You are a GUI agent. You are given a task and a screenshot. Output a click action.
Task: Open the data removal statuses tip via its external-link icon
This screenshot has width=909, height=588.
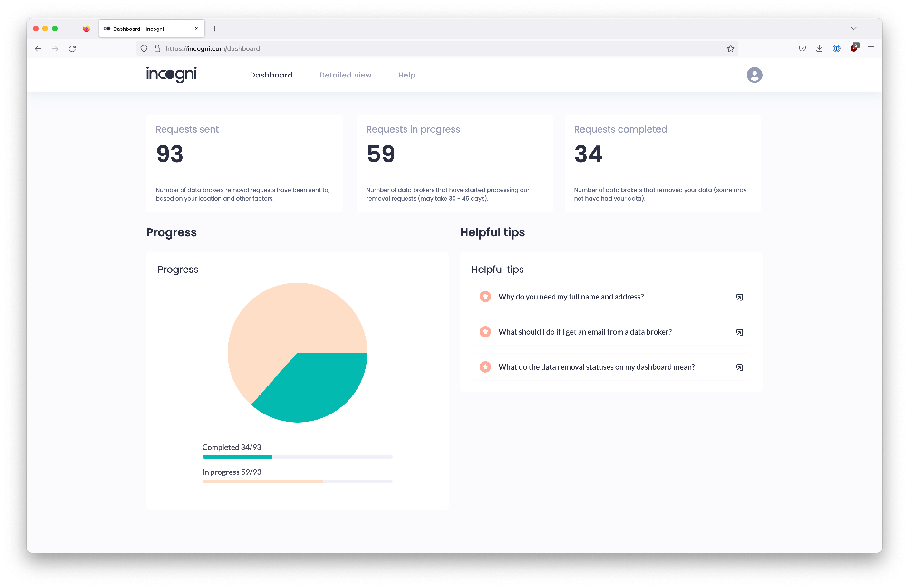740,367
